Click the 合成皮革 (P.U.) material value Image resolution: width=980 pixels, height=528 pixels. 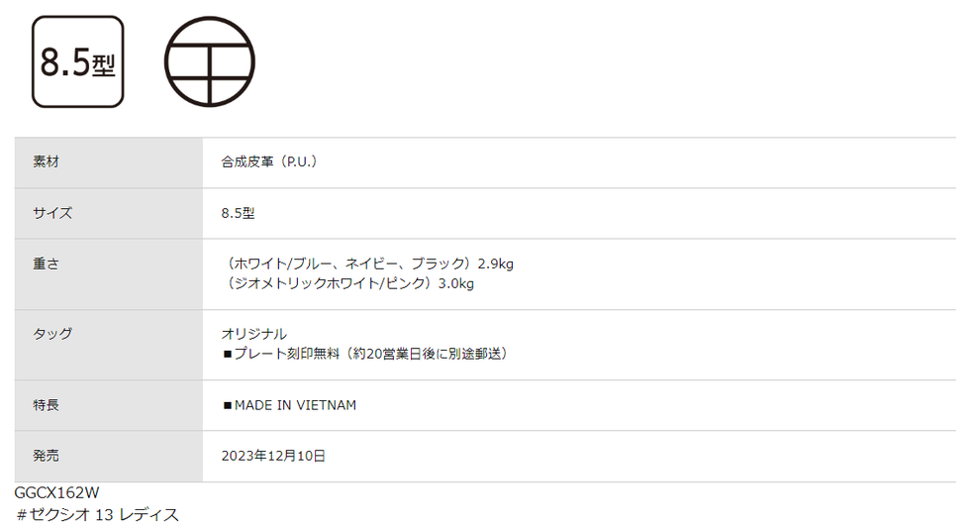269,162
